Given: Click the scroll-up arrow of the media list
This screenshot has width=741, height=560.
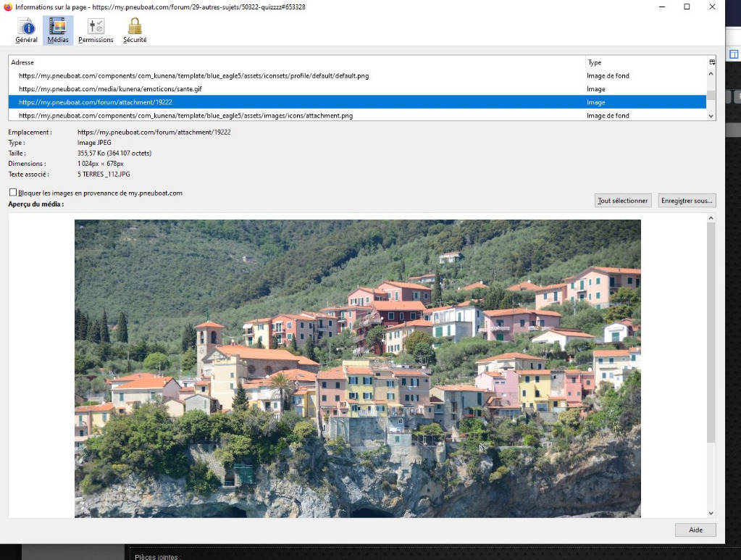Looking at the screenshot, I should 711,74.
